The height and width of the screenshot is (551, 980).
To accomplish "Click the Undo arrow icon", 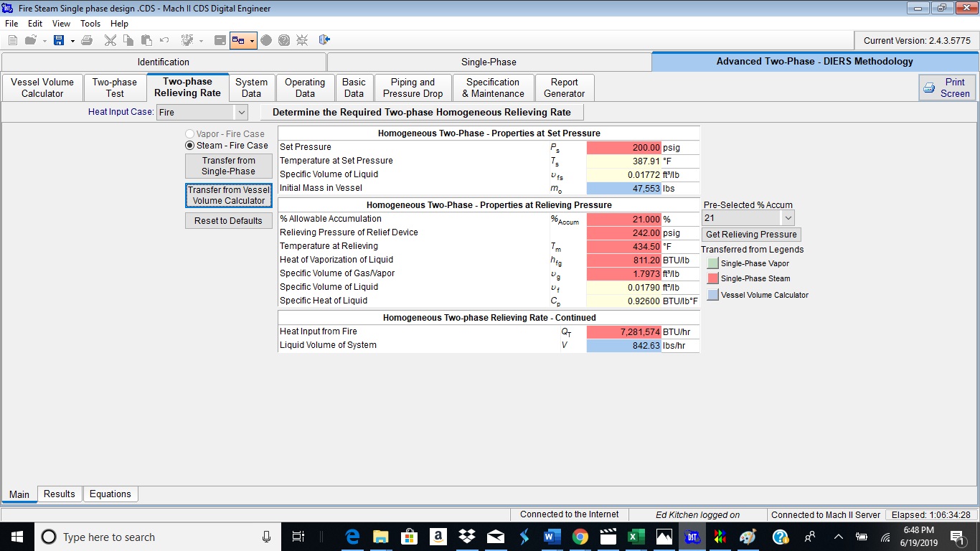I will [x=164, y=40].
